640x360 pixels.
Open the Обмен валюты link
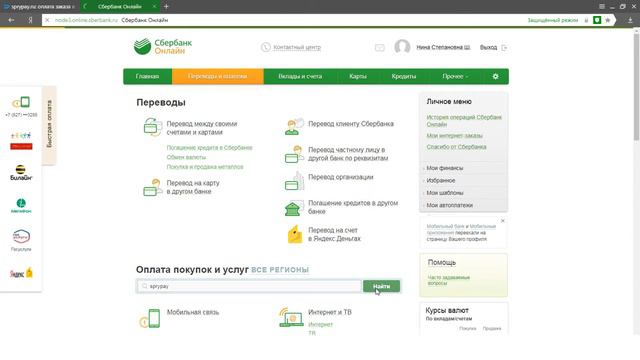[x=186, y=157]
